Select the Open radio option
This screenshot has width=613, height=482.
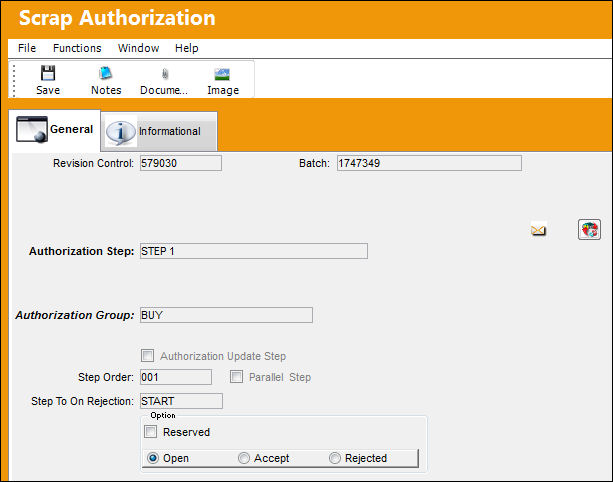[x=153, y=458]
